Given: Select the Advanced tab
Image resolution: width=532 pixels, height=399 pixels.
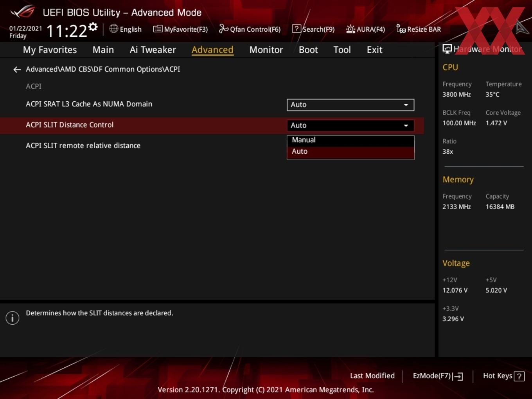Looking at the screenshot, I should (212, 50).
